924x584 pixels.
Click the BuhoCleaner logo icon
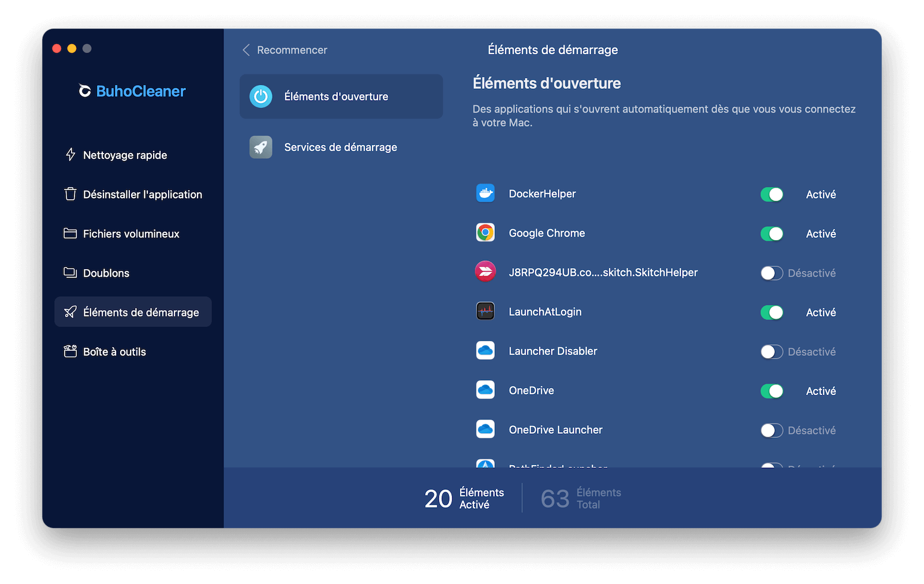85,91
